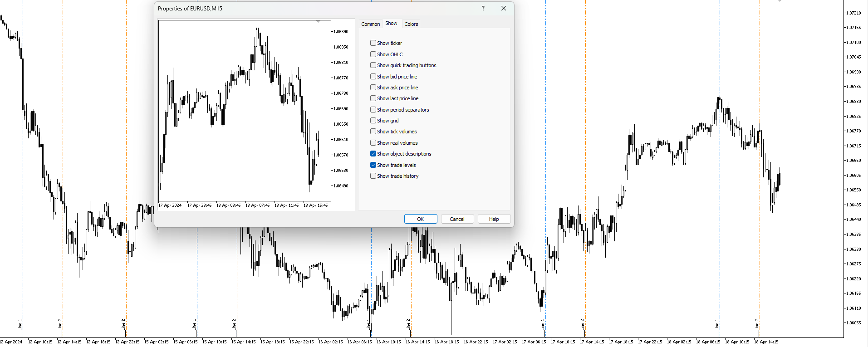
Task: Click preview price label 1.06890
Action: [x=341, y=32]
